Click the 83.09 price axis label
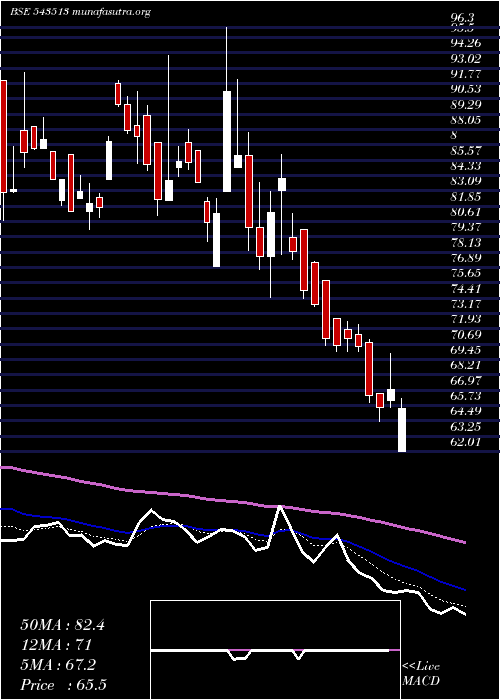Image resolution: width=500 pixels, height=700 pixels. tap(467, 181)
